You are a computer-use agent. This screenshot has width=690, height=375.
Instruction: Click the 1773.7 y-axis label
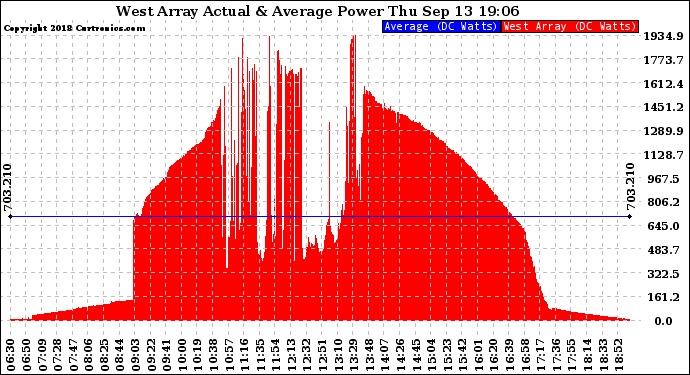pyautogui.click(x=664, y=60)
